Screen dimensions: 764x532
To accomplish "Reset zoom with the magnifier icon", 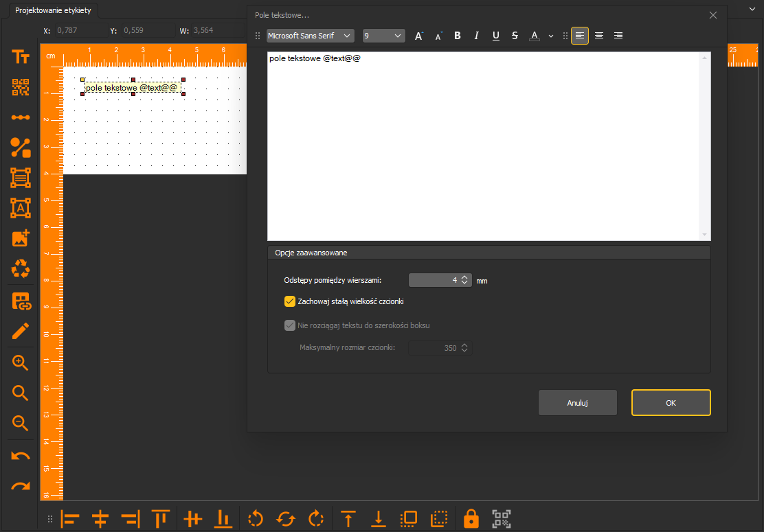I will pos(20,393).
